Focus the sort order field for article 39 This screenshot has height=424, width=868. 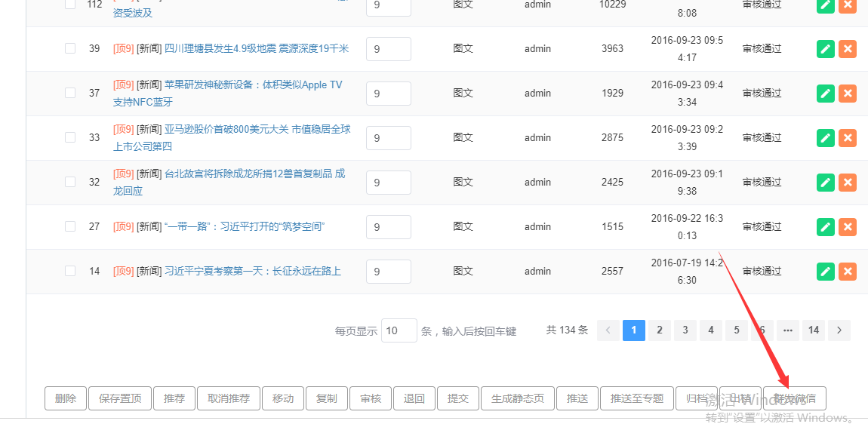(x=389, y=49)
